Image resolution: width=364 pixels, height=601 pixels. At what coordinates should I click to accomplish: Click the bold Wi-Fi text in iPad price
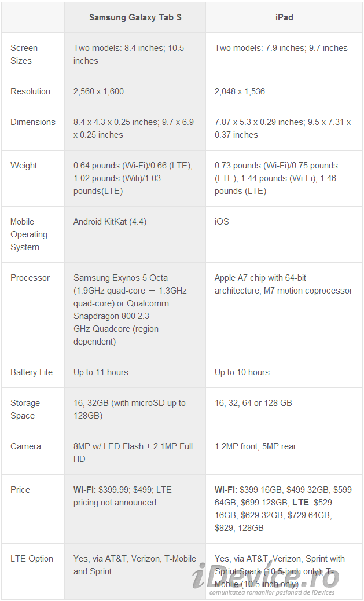(226, 489)
